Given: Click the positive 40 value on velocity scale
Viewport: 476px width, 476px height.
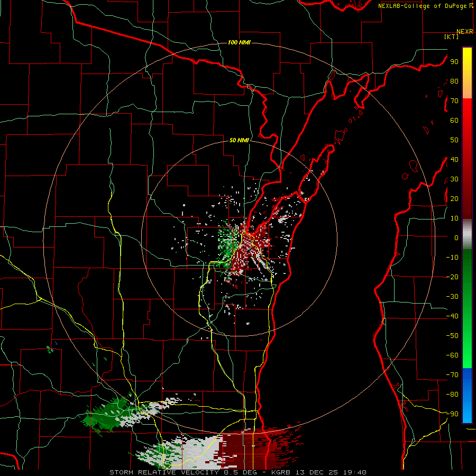Looking at the screenshot, I should [454, 159].
